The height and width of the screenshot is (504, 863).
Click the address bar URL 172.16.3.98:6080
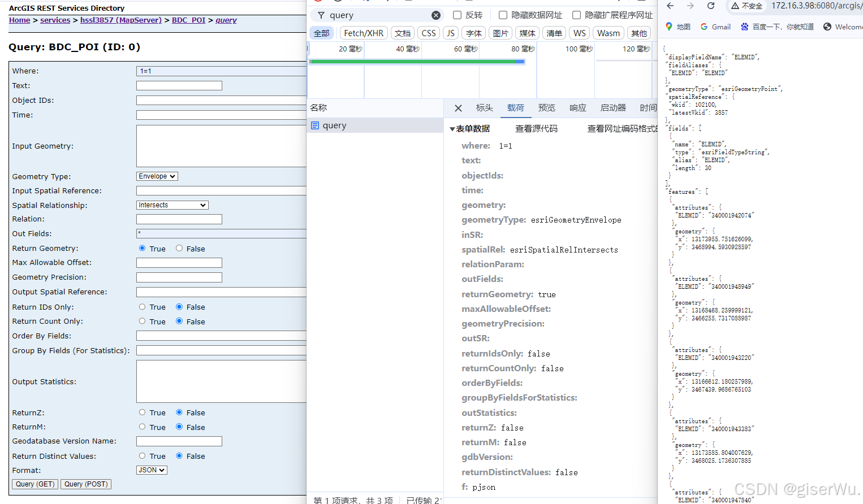pyautogui.click(x=816, y=6)
